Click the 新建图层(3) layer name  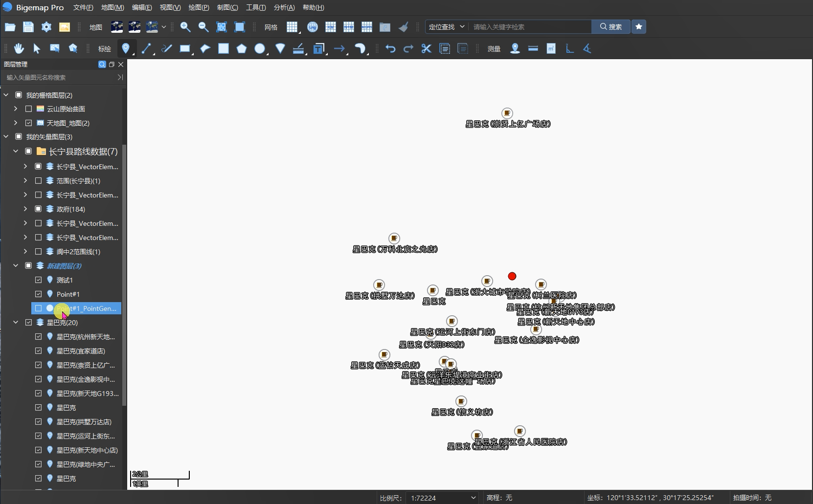pos(64,266)
